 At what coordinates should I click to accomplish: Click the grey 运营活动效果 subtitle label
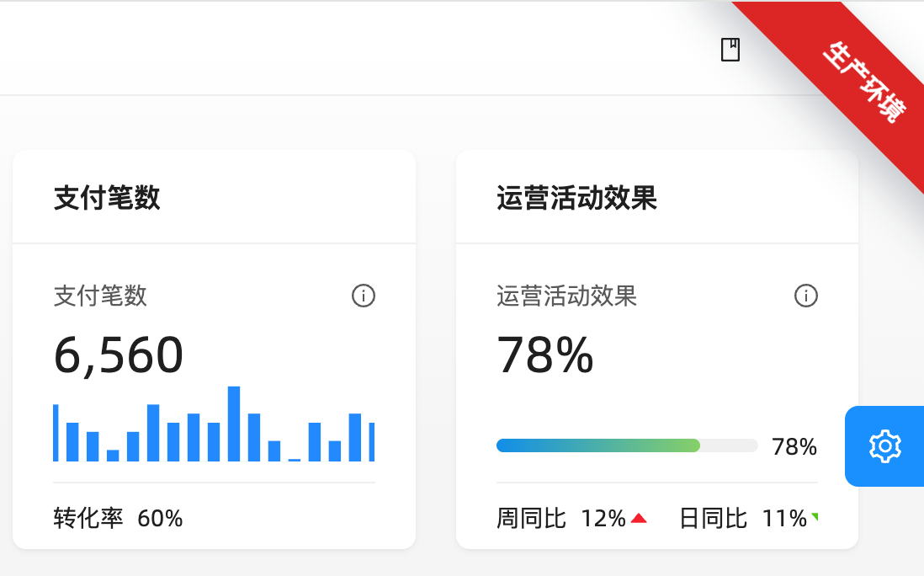[x=566, y=296]
